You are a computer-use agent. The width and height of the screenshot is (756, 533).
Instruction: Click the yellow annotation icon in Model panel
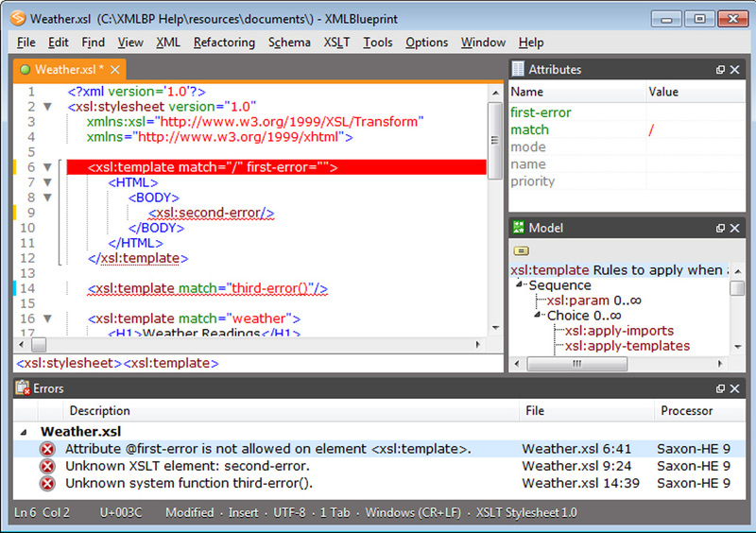[521, 251]
